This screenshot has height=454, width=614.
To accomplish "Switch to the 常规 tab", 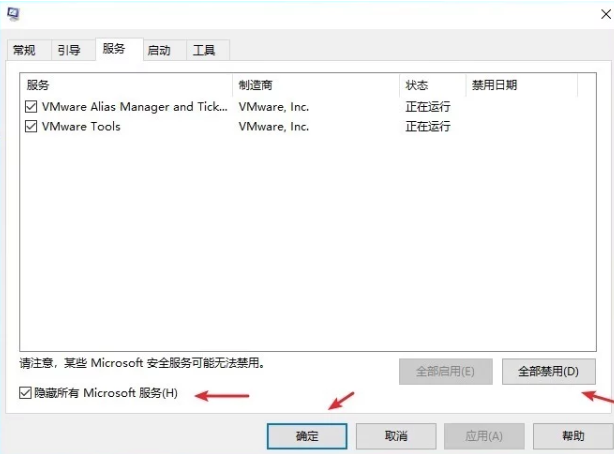I will 24,50.
